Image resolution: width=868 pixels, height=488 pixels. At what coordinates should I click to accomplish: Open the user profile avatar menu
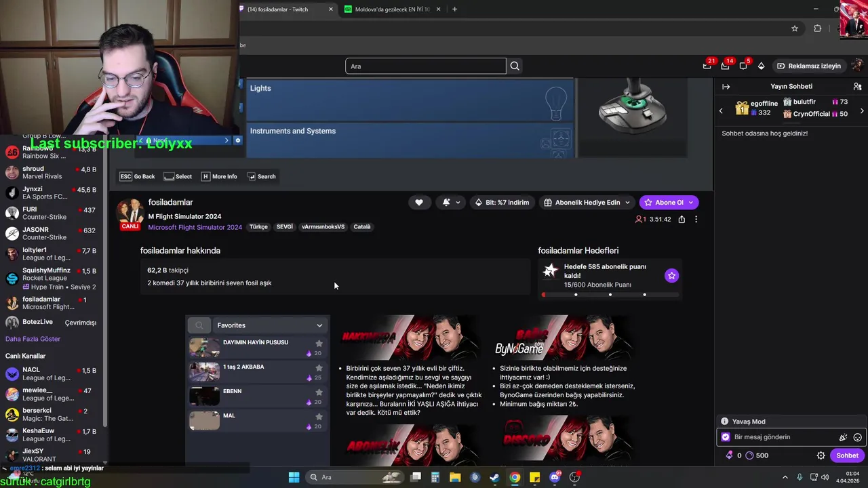click(x=857, y=66)
